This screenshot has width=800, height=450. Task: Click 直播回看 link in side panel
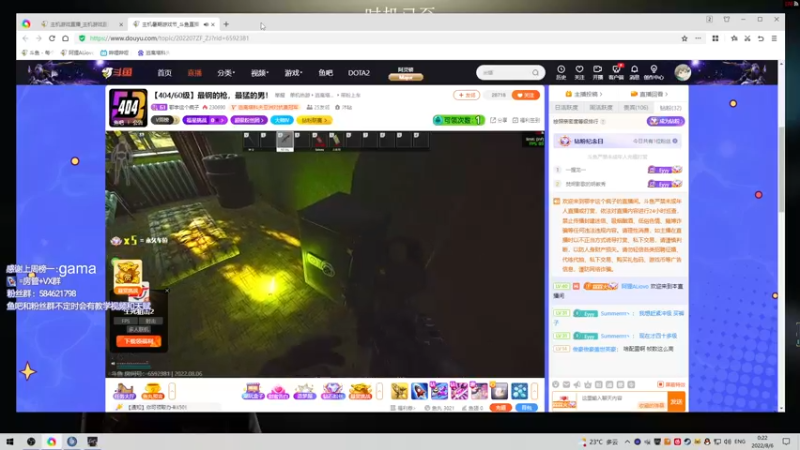tap(649, 94)
